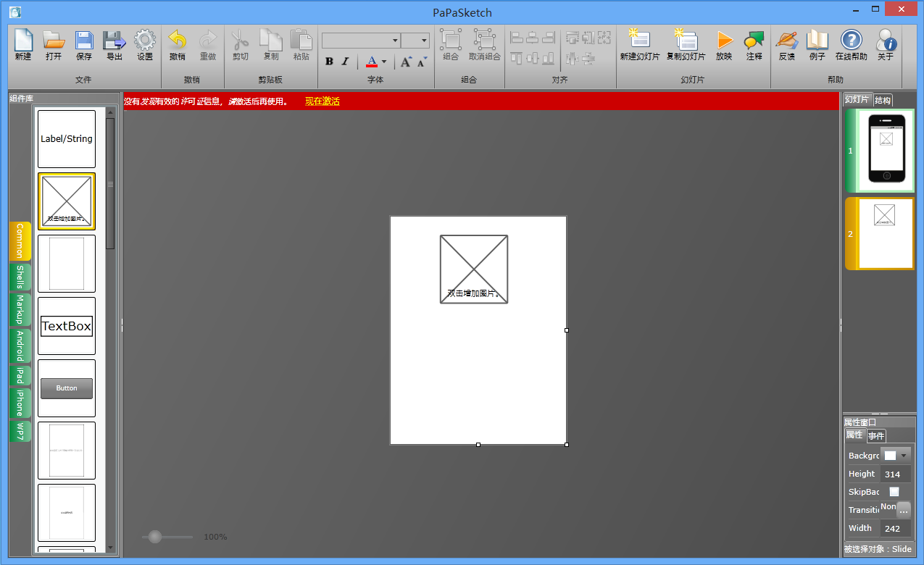Click the same width sizing icon
The height and width of the screenshot is (565, 924).
(573, 37)
